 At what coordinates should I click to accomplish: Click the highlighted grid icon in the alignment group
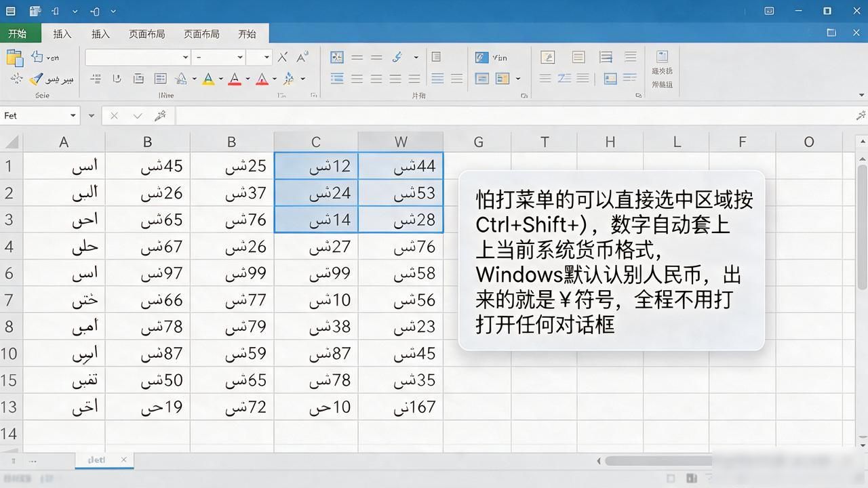336,58
